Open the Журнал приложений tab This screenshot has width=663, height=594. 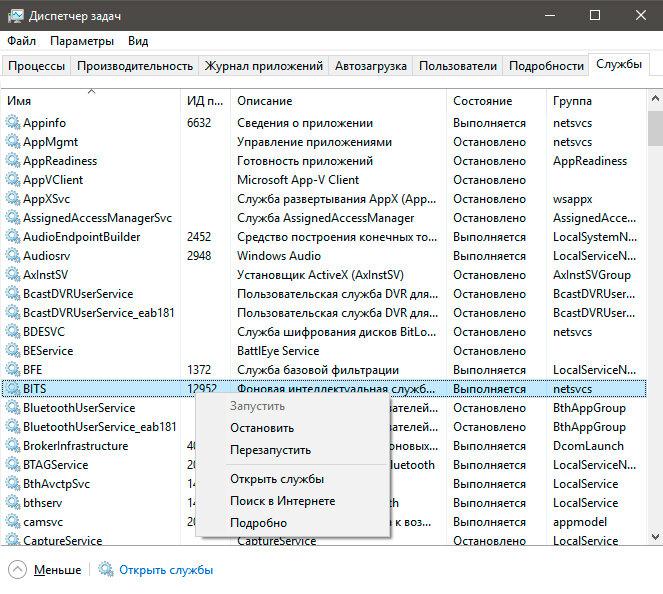point(263,66)
